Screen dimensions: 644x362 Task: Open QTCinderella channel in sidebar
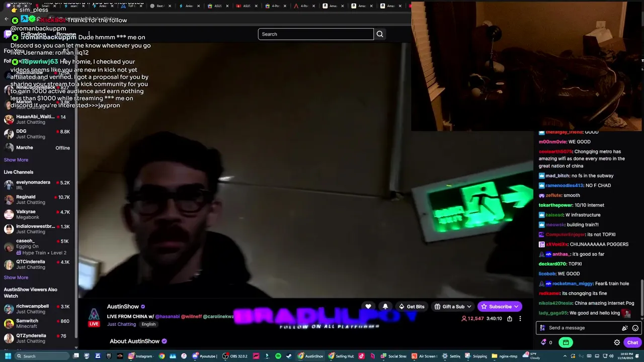[x=38, y=264]
